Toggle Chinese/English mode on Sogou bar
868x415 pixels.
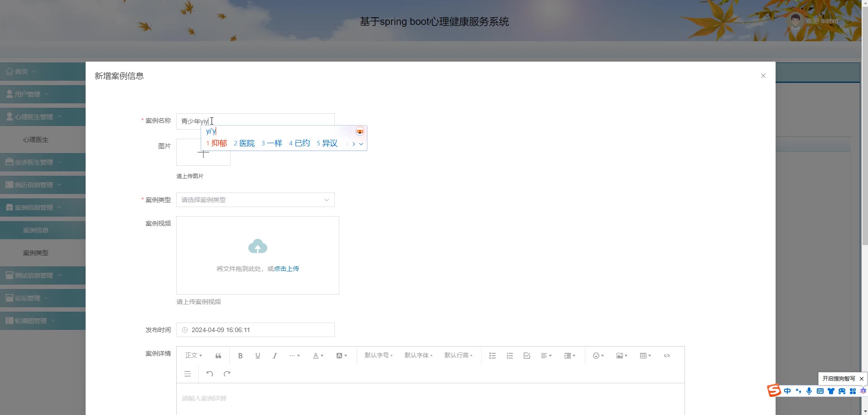click(787, 391)
